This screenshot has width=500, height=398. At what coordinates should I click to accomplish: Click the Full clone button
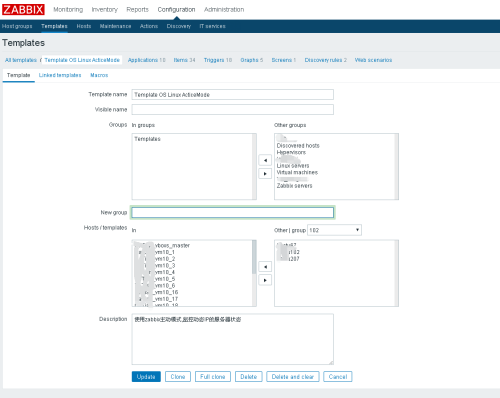point(213,377)
